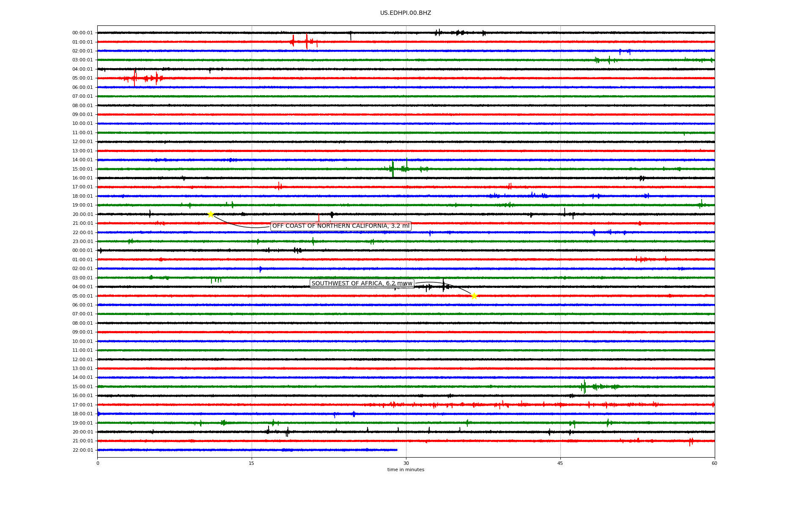The image size is (812, 508).
Task: Click the yellow star for the Southwest of Africa event
Action: click(x=474, y=296)
